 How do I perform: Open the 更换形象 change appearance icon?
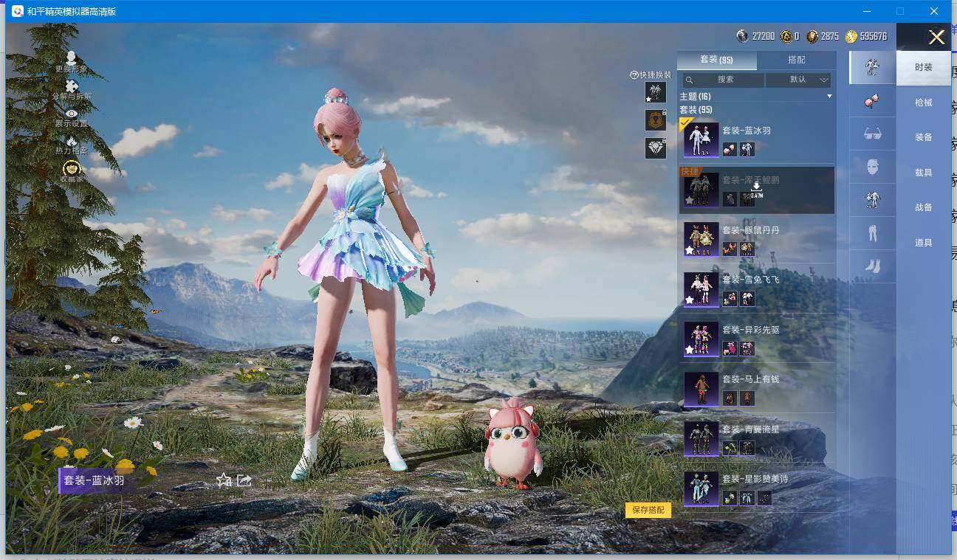[x=71, y=58]
